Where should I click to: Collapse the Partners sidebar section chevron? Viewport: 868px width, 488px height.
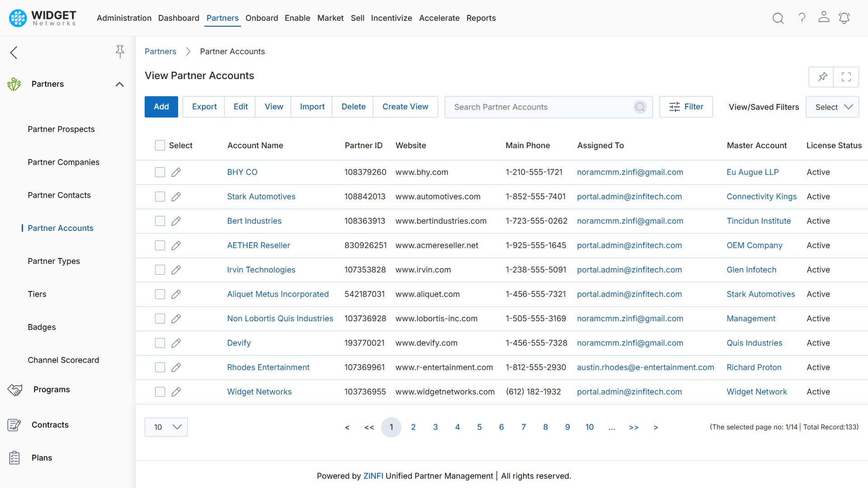[119, 84]
